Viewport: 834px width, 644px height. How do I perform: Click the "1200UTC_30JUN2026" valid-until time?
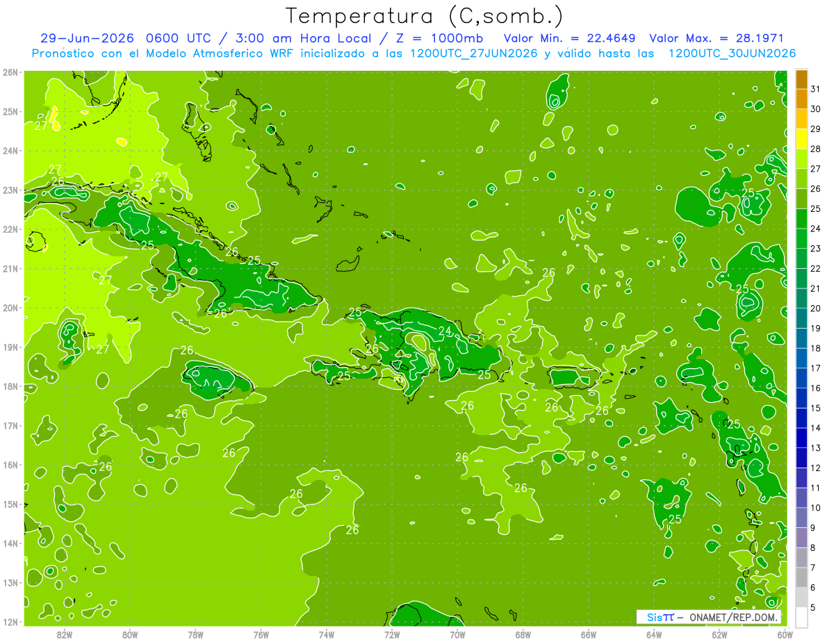tap(732, 53)
